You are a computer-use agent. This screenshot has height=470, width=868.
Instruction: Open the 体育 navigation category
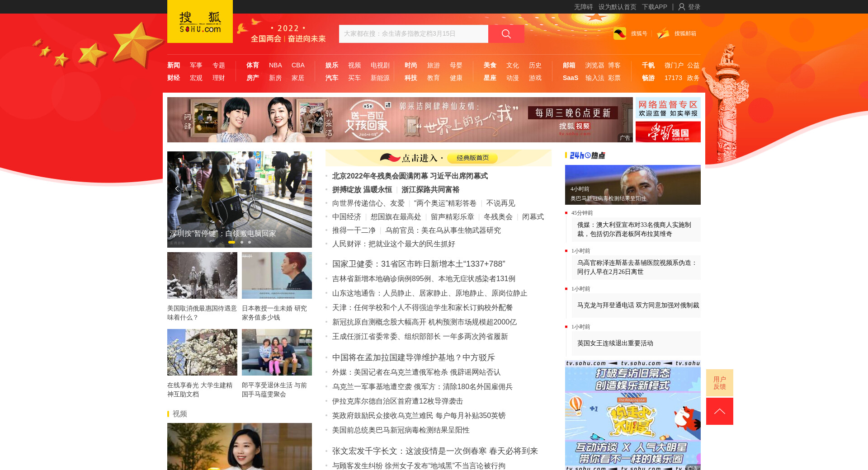[x=253, y=65]
